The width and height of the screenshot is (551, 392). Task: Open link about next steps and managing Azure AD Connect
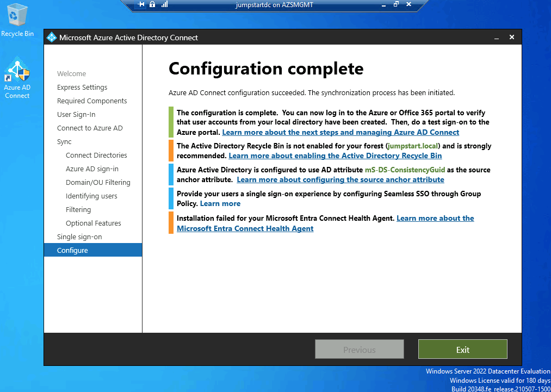(x=340, y=133)
